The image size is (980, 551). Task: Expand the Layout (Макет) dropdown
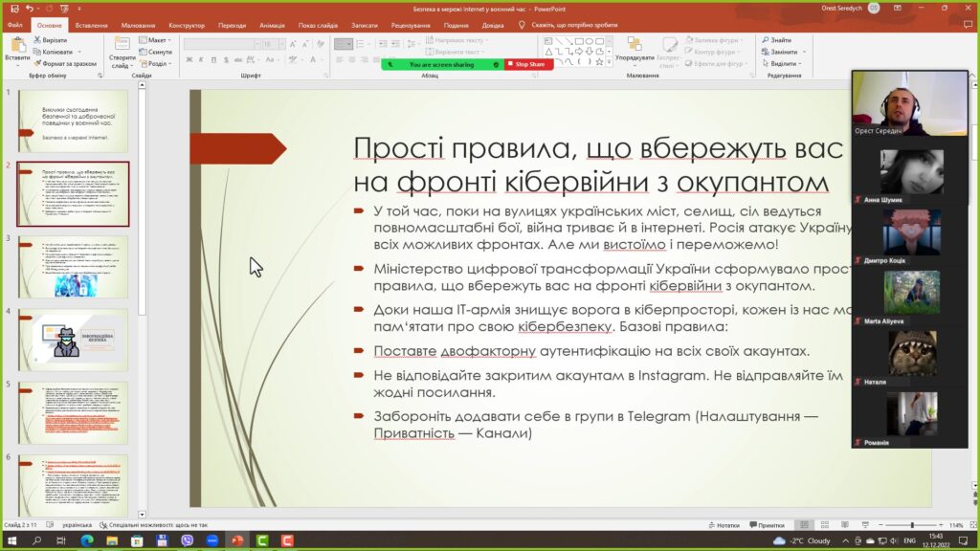coord(156,40)
